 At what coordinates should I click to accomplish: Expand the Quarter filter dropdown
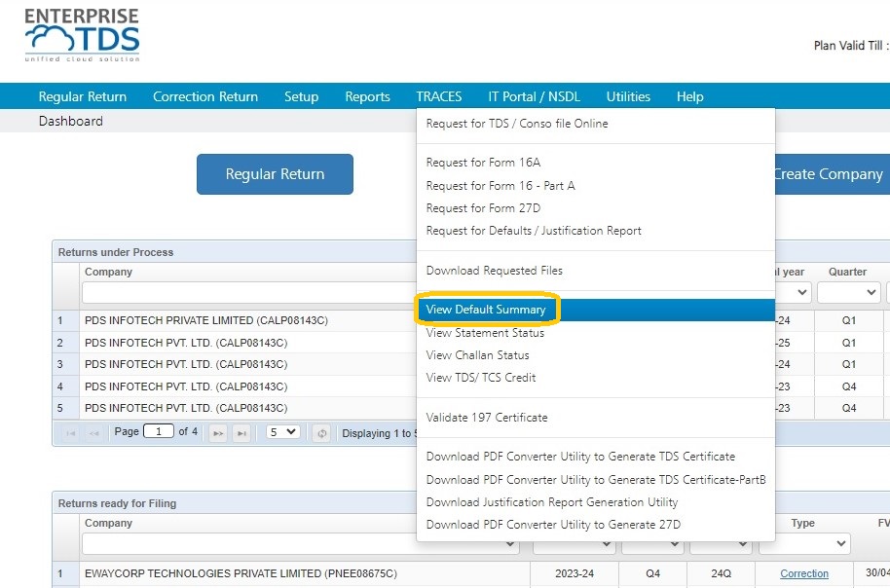click(848, 292)
